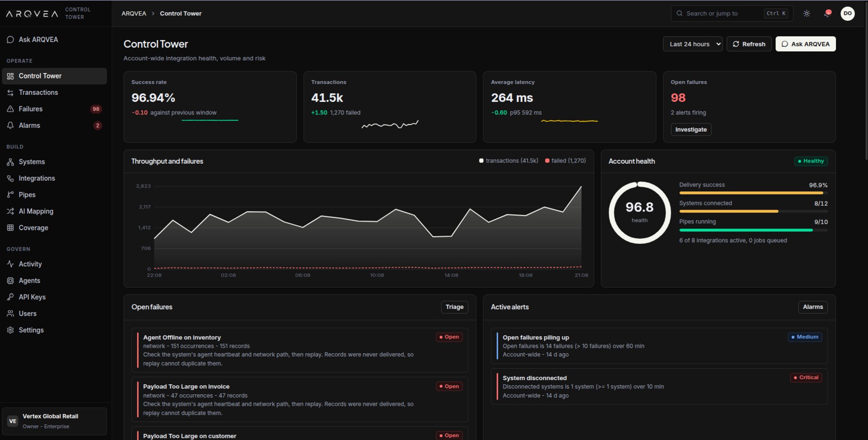This screenshot has height=440, width=868.
Task: Open Systems via its sidebar icon
Action: [10, 162]
